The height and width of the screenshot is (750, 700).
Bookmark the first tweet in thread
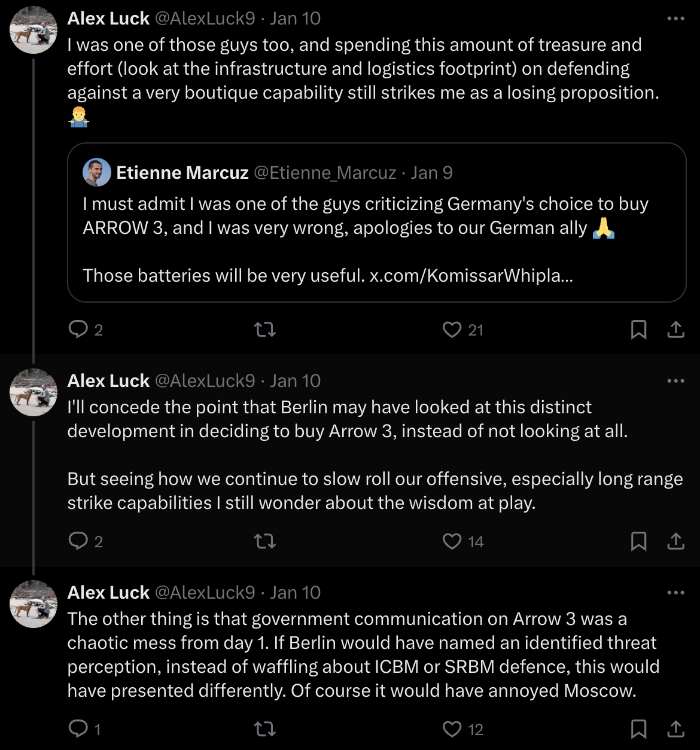click(x=638, y=329)
